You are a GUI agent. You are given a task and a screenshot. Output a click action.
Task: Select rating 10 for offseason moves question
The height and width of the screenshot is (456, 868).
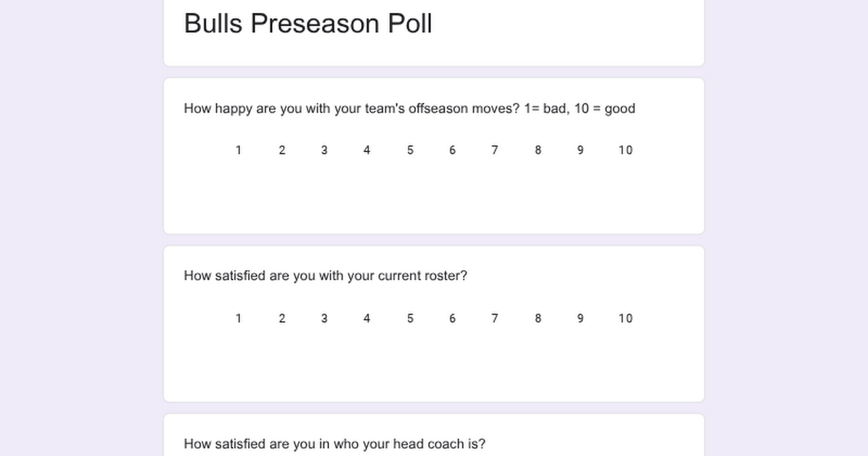(625, 151)
